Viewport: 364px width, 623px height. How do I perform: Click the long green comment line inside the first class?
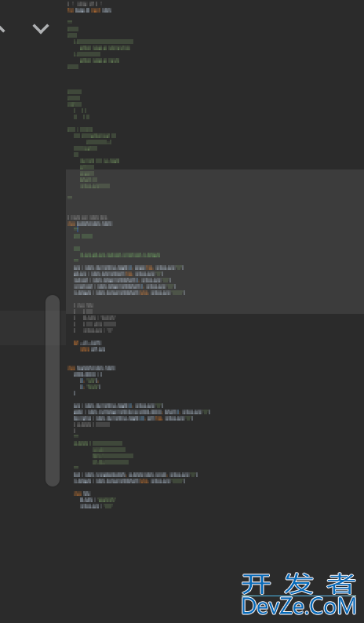point(120,255)
